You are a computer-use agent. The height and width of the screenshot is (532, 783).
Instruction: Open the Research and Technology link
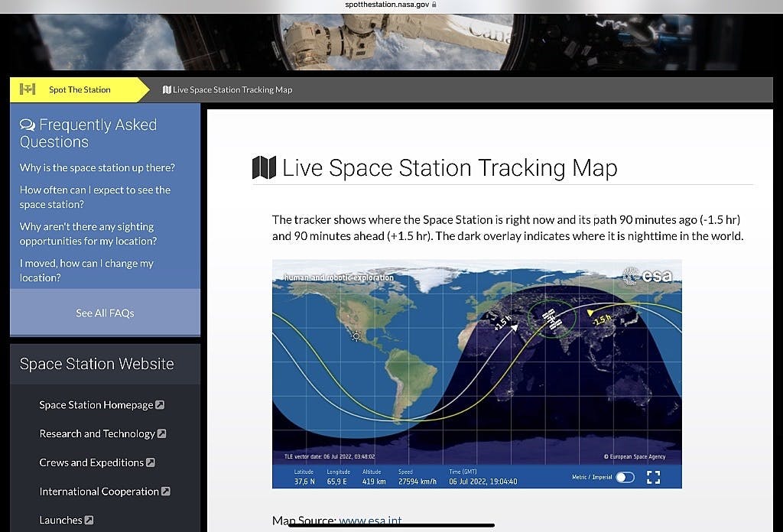[x=97, y=433]
